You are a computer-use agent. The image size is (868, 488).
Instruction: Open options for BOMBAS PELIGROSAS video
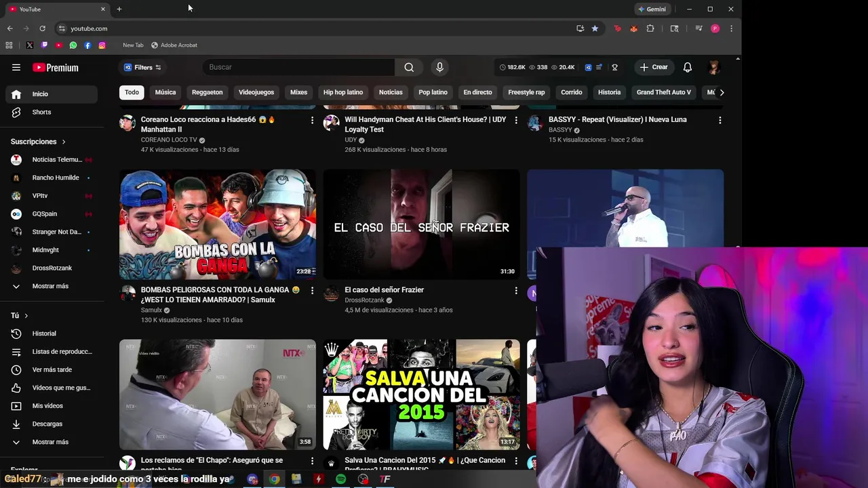[312, 290]
